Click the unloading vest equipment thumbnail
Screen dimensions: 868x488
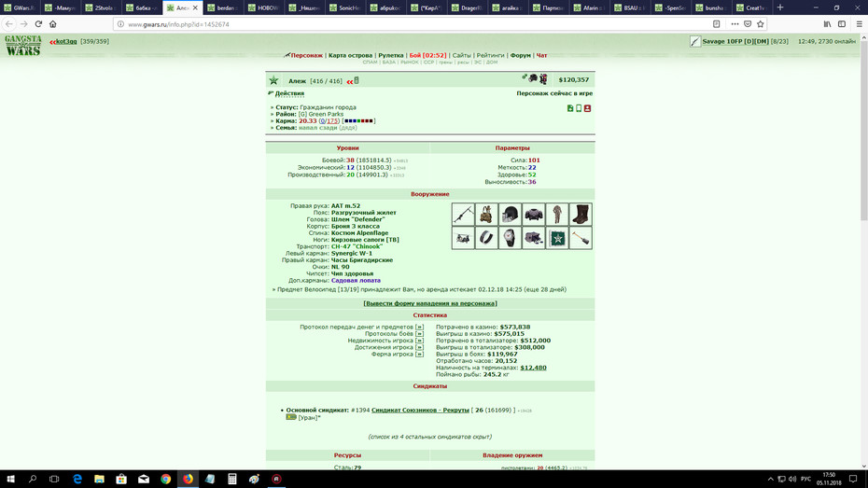pos(486,214)
